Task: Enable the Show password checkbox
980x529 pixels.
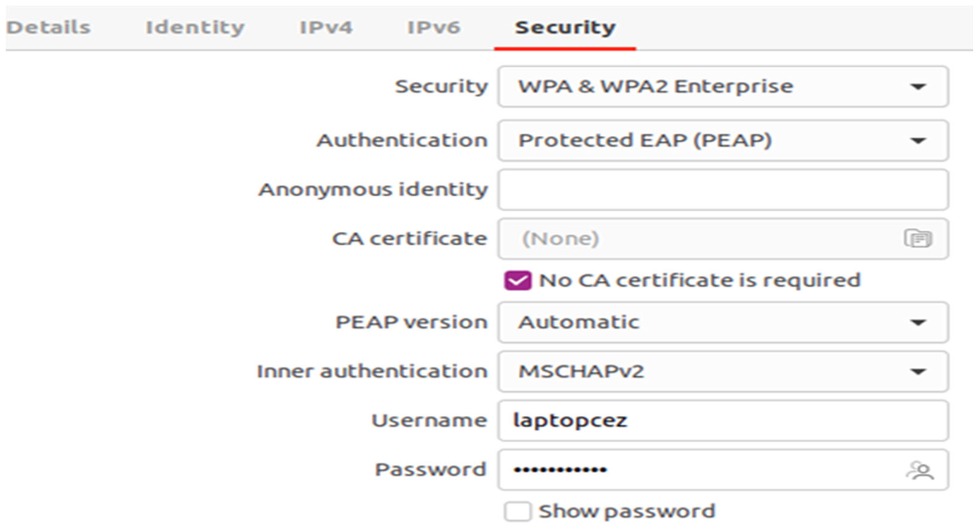Action: (517, 511)
